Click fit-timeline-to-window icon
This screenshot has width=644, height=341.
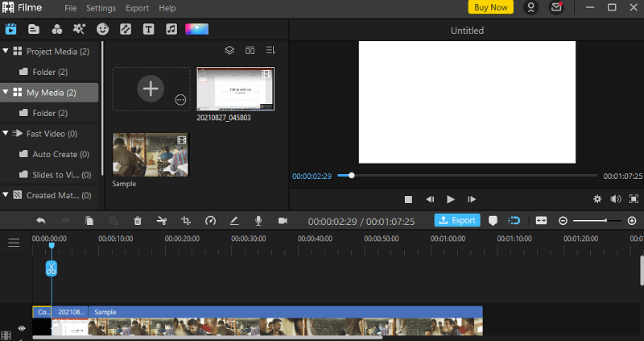pos(541,221)
